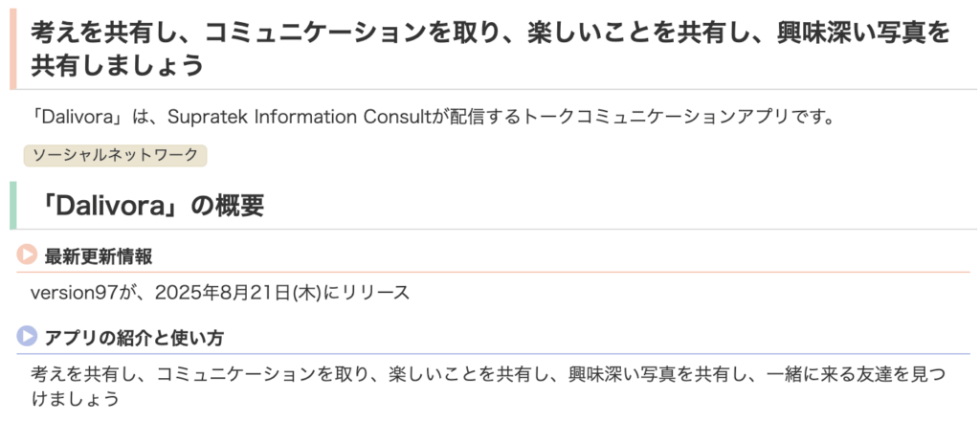Image resolution: width=980 pixels, height=421 pixels.
Task: Click the main title's first line starting 考えを共有し
Action: point(491,33)
